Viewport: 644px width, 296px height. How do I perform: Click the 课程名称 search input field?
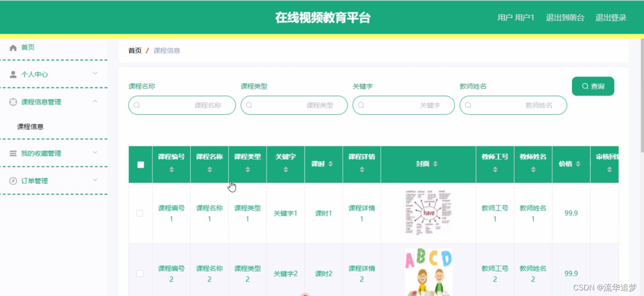pyautogui.click(x=182, y=105)
